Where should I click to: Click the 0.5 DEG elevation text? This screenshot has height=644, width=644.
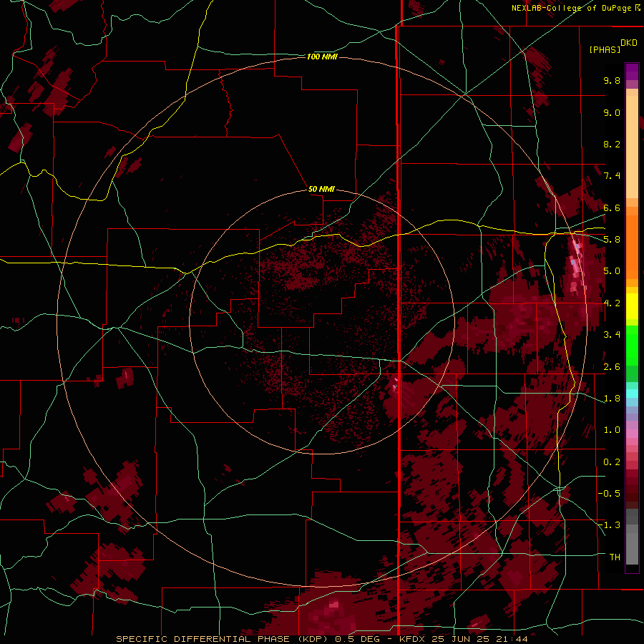(x=357, y=639)
